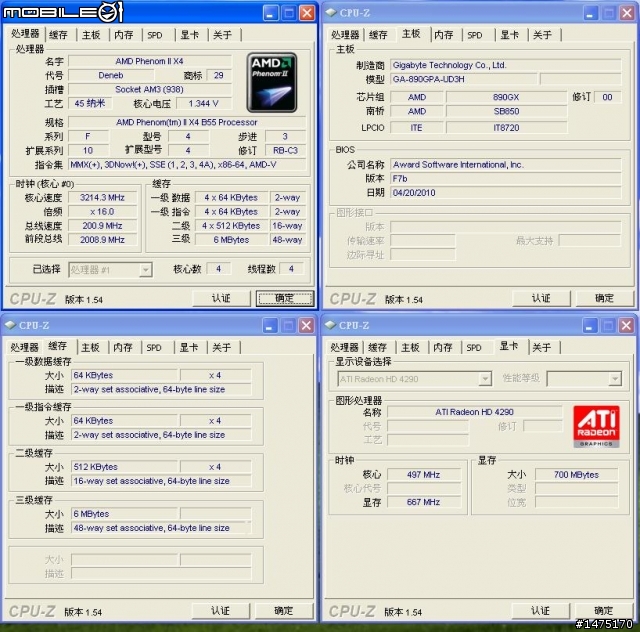The width and height of the screenshot is (640, 632).
Task: Minimize the processor CPU-Z window
Action: point(270,13)
